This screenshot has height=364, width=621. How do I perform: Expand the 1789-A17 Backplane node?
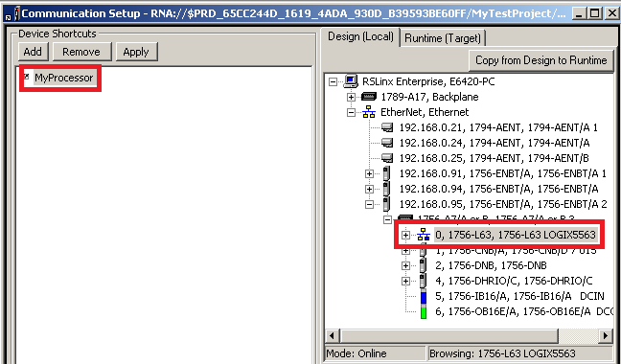351,97
